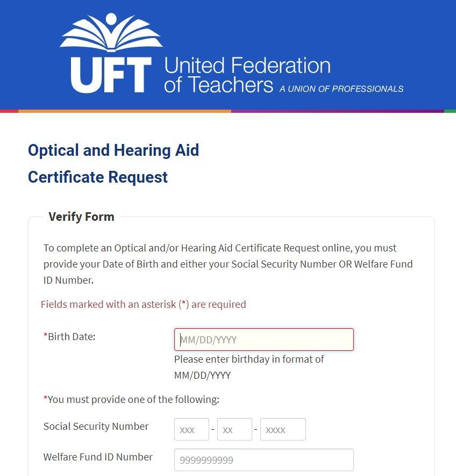
Task: Click the red asterisk required-fields notice
Action: pos(143,305)
